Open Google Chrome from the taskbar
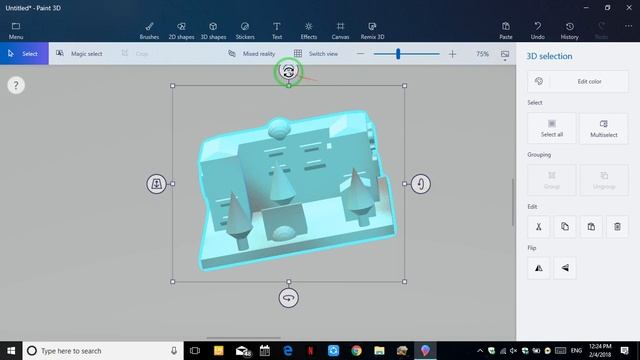This screenshot has width=640, height=360. [356, 351]
